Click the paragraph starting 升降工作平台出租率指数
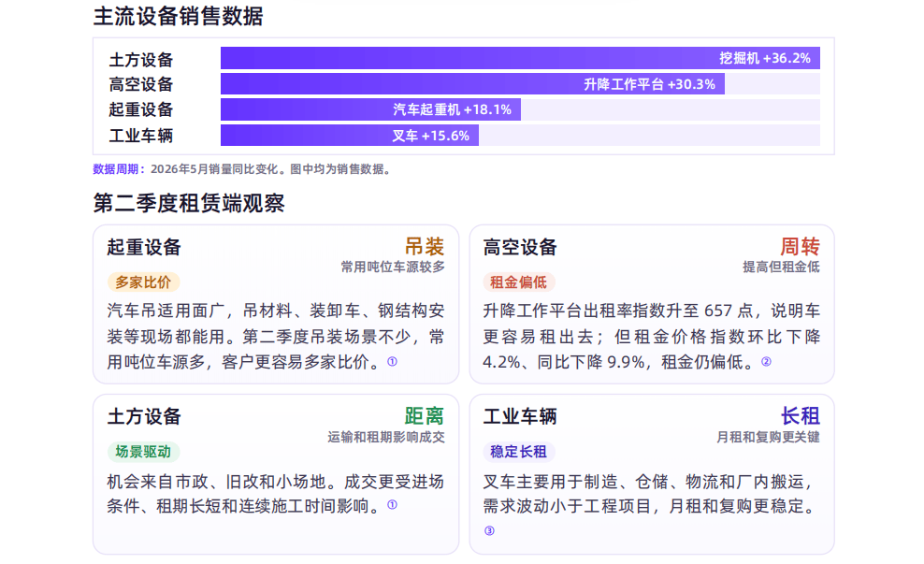The height and width of the screenshot is (564, 924). point(651,336)
